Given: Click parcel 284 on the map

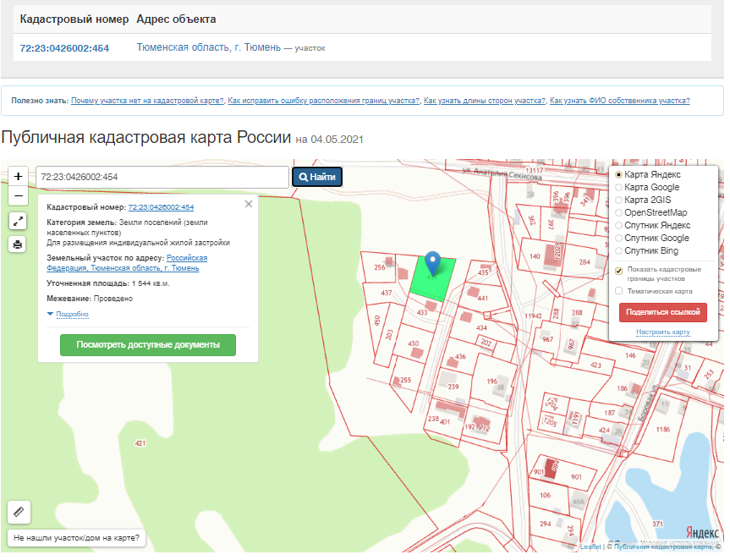Looking at the screenshot, I should point(585,262).
